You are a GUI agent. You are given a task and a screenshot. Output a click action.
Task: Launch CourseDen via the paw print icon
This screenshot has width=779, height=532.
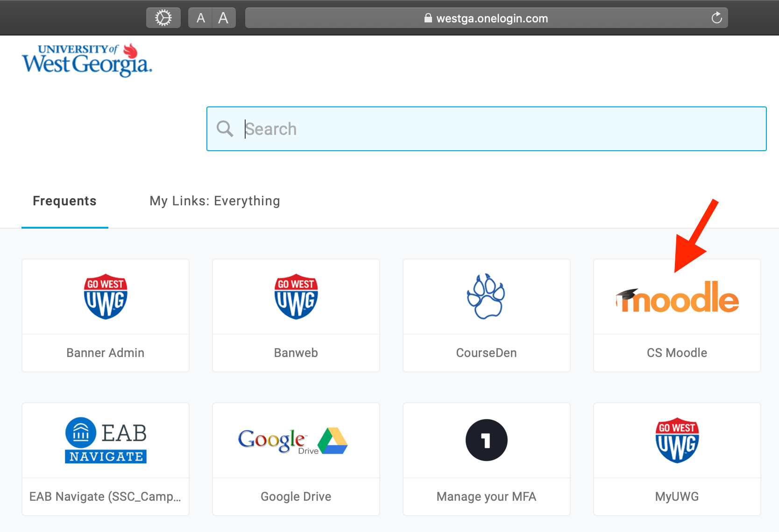click(486, 297)
